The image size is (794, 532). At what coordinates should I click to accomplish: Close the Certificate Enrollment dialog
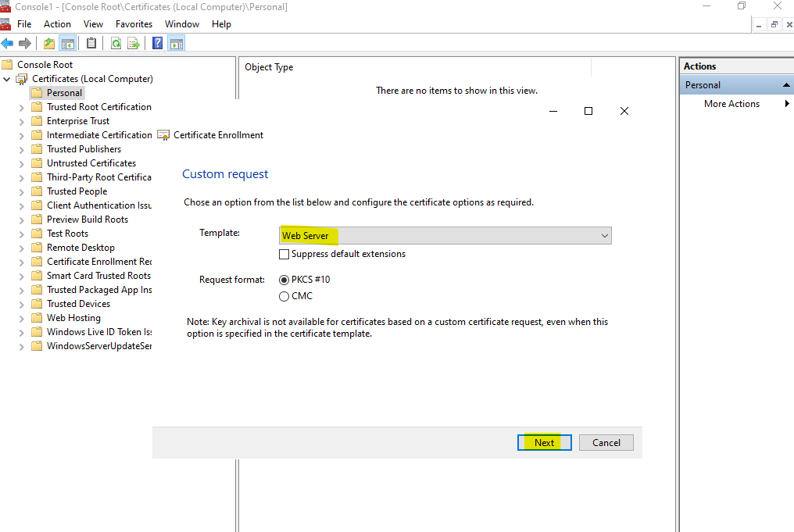[624, 111]
